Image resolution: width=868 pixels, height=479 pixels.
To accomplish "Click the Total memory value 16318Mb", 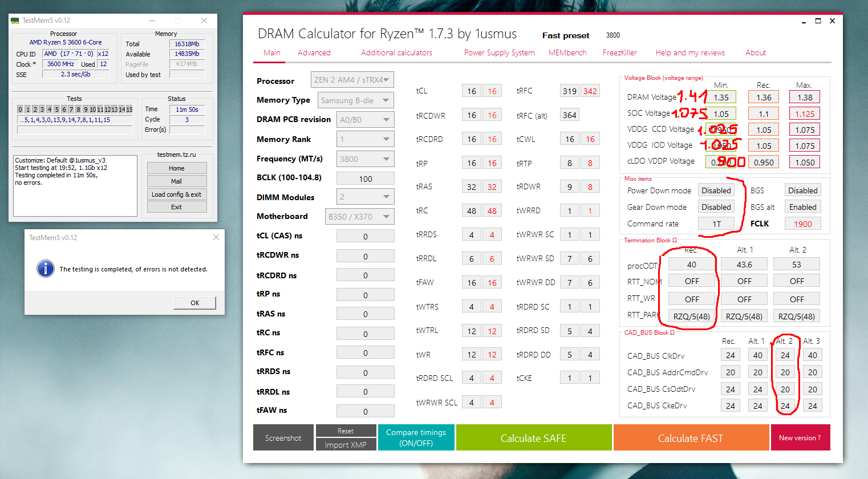I will point(187,44).
